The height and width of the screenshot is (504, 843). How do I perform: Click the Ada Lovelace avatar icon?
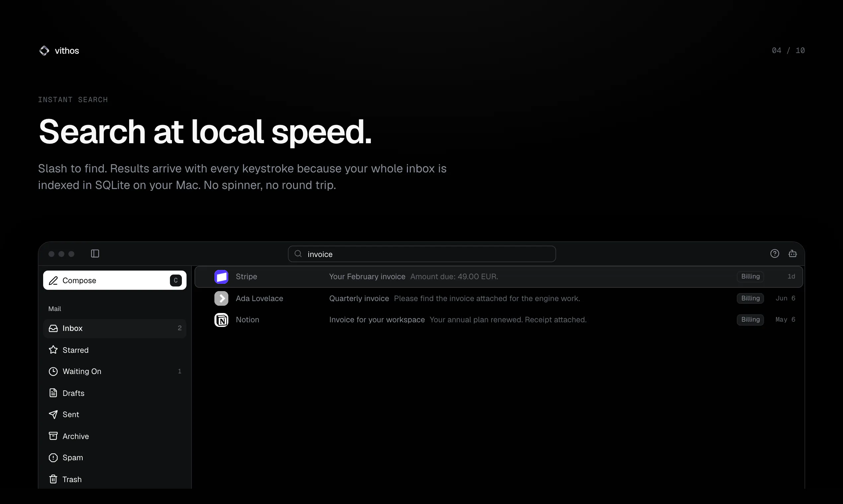(x=221, y=298)
